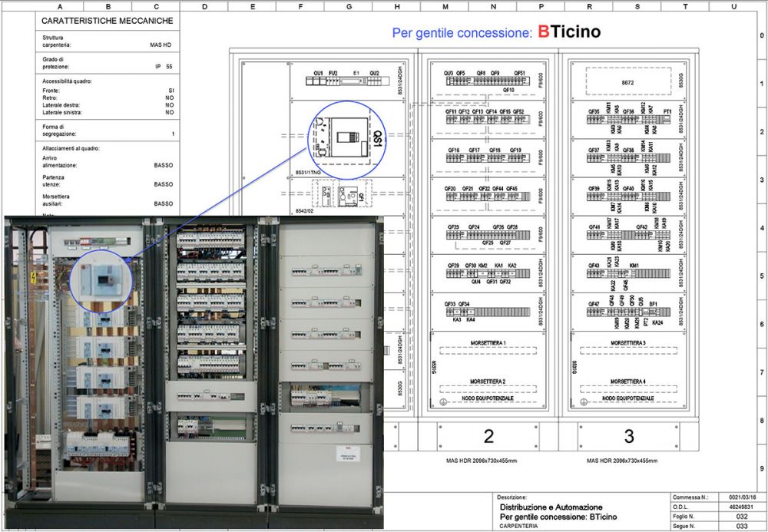The height and width of the screenshot is (532, 768).
Task: Select the Foglio N. value "032"
Action: coord(742,517)
